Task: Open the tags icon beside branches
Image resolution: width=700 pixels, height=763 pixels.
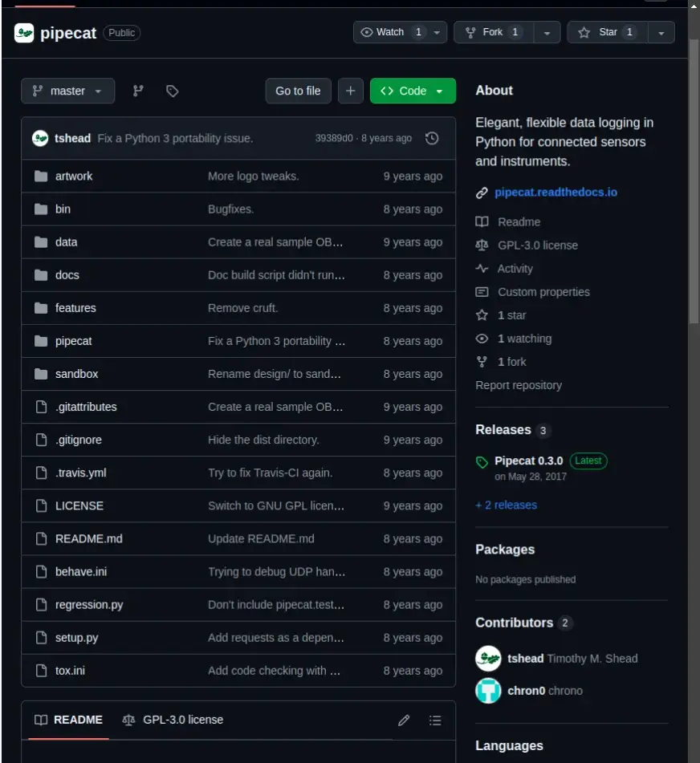Action: click(x=173, y=91)
